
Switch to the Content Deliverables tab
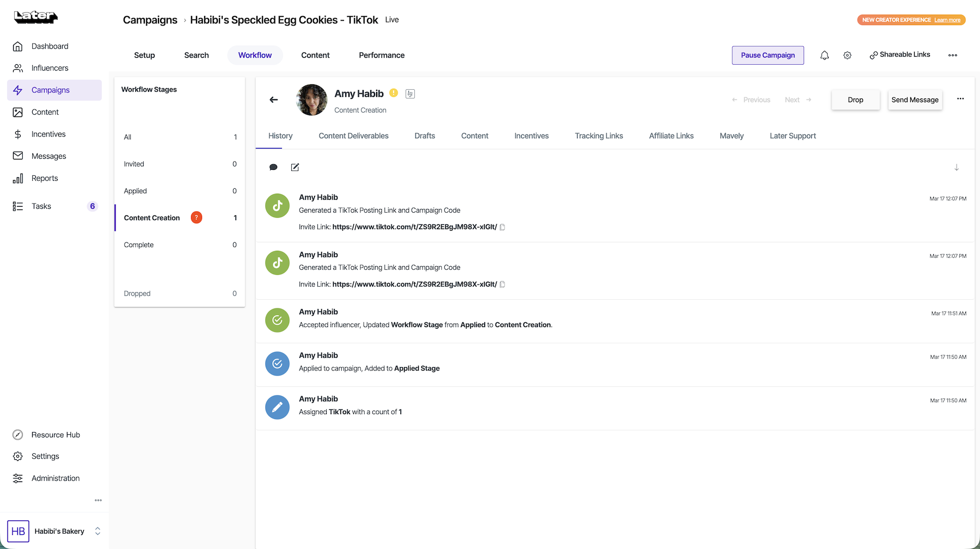[353, 136]
